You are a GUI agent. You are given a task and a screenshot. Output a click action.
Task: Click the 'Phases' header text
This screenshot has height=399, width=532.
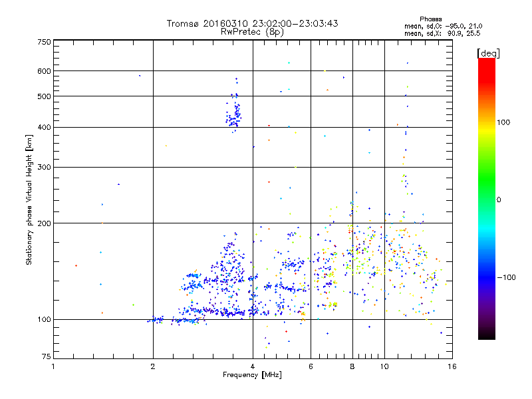pyautogui.click(x=430, y=19)
